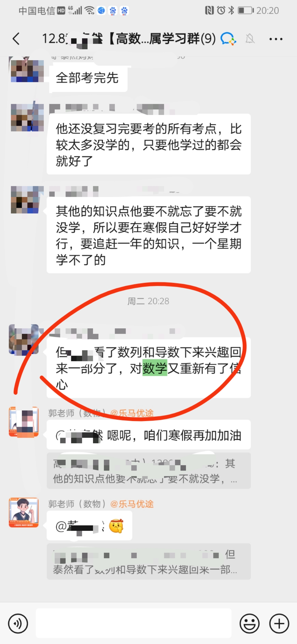
Task: Switch to voice input with sound-wave icon
Action: pyautogui.click(x=18, y=623)
